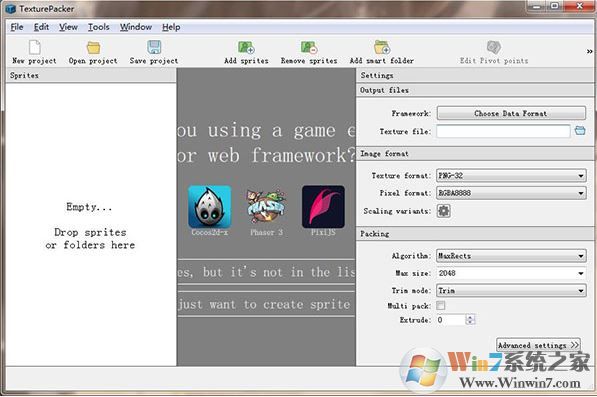Viewport: 597px width, 397px height.
Task: Open project via the folder icon
Action: (93, 48)
